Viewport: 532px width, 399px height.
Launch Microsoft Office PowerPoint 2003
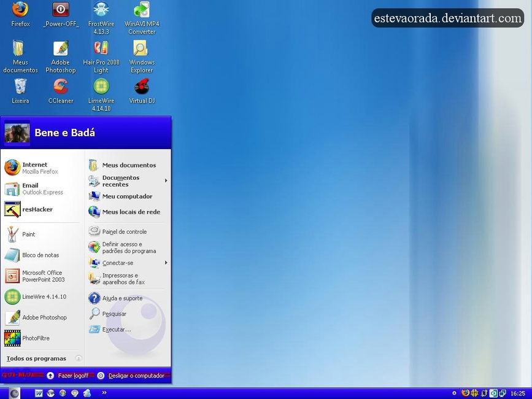(42, 276)
